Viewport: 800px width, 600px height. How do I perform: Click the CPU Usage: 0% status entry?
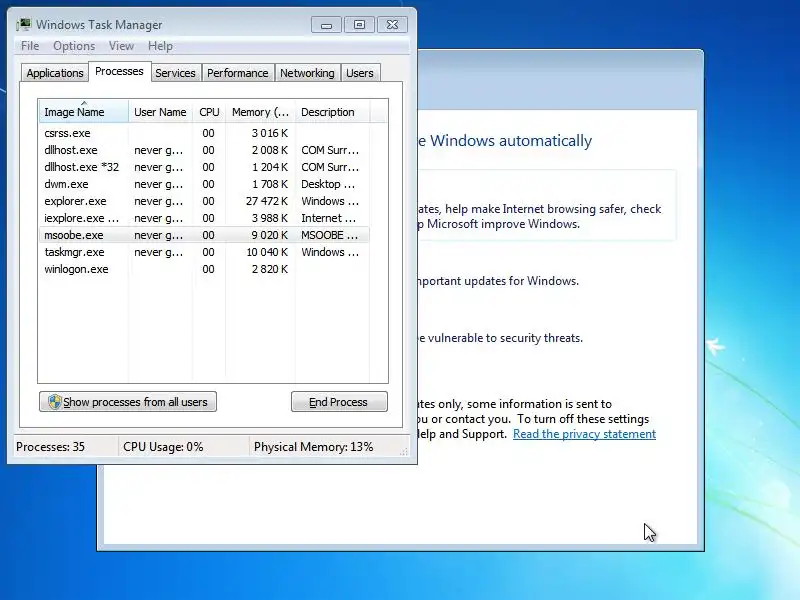[x=163, y=447]
